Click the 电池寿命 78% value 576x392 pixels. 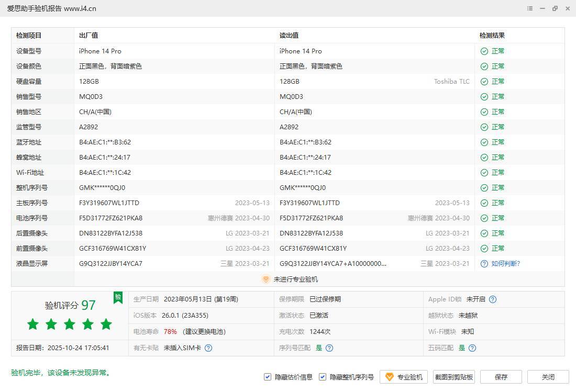170,332
